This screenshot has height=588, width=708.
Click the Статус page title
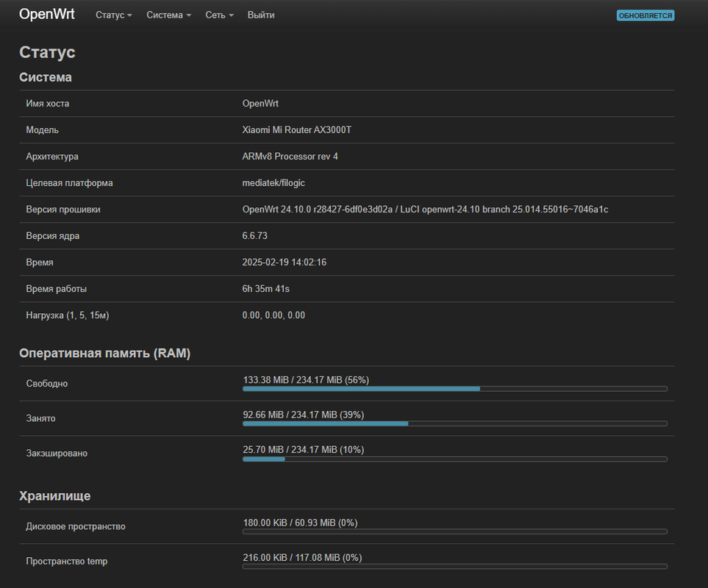pyautogui.click(x=47, y=52)
